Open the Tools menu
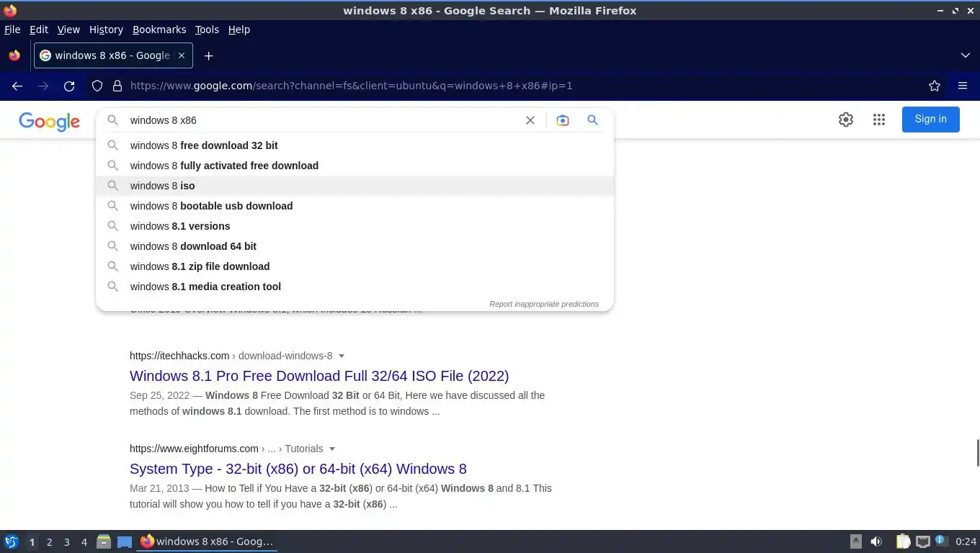This screenshot has height=553, width=980. (x=207, y=30)
